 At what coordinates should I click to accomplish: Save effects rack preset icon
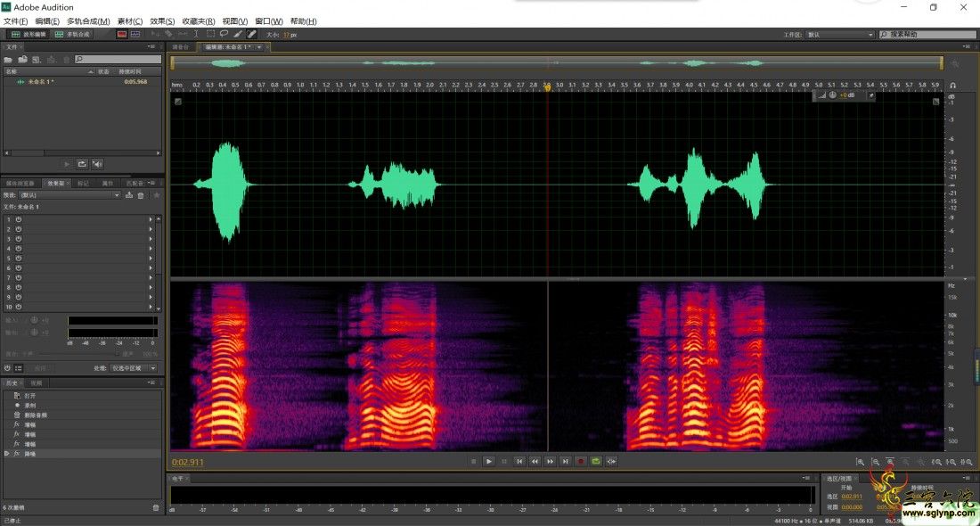coord(129,195)
